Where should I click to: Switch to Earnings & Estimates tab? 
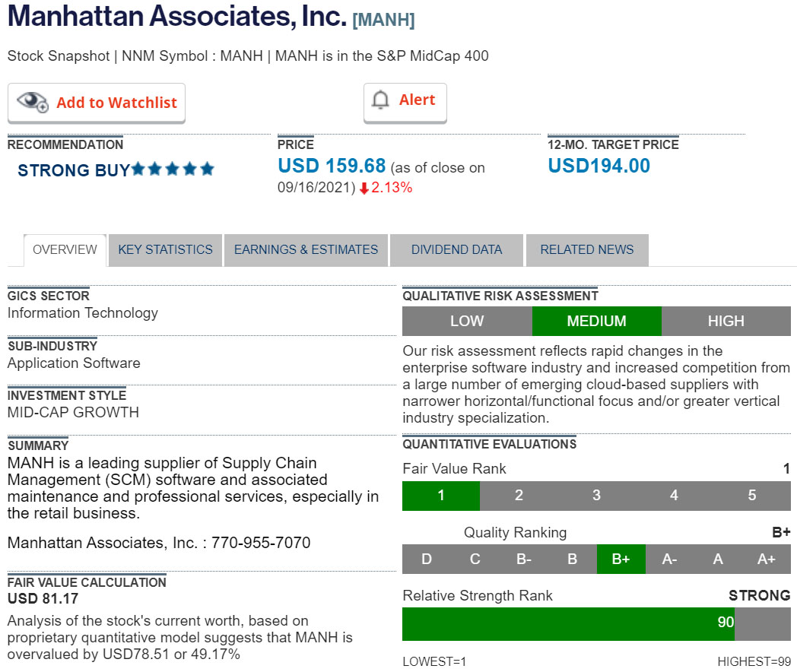click(x=306, y=250)
